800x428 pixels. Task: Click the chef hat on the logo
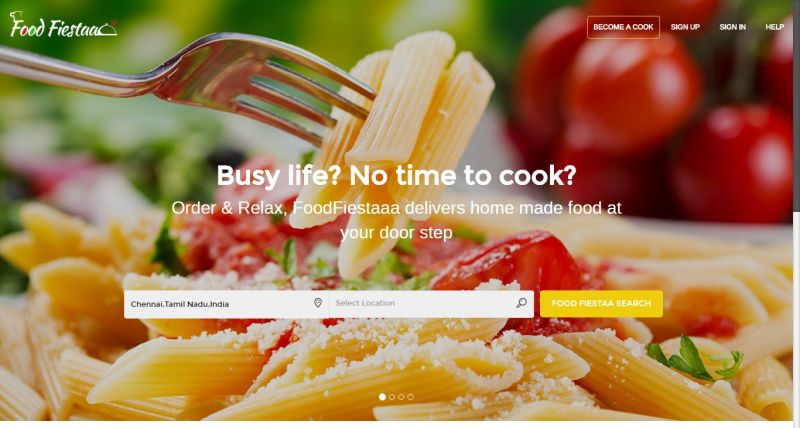(15, 16)
